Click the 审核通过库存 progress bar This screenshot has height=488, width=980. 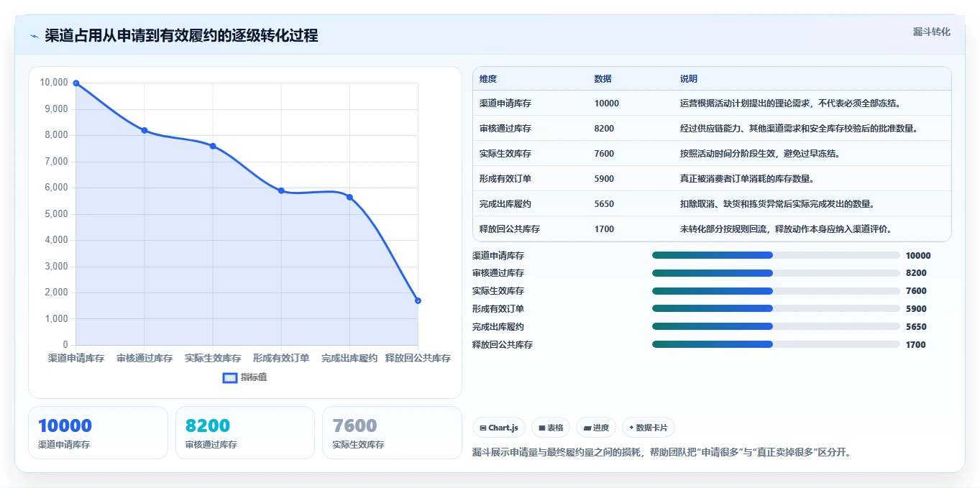coord(776,273)
